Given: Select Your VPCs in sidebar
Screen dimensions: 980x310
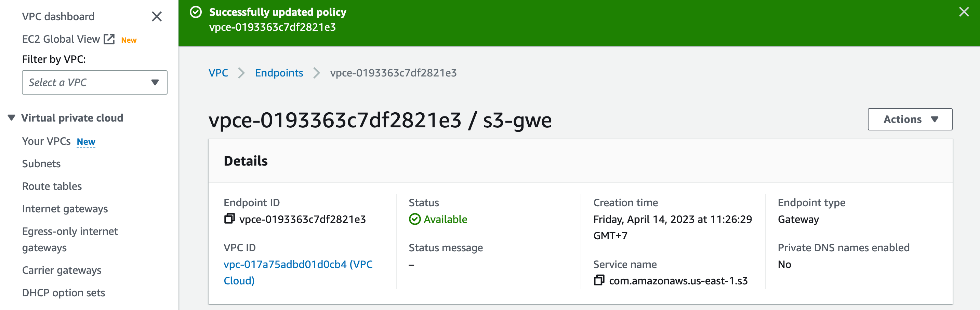Looking at the screenshot, I should point(46,141).
